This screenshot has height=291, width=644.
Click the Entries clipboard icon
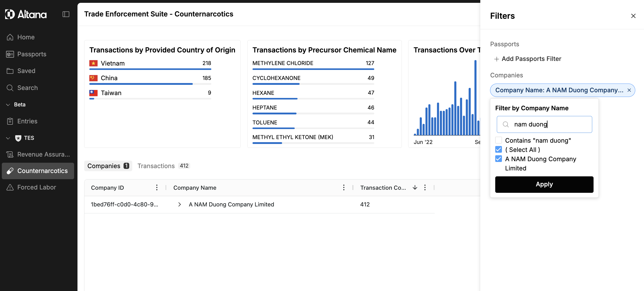(x=10, y=121)
